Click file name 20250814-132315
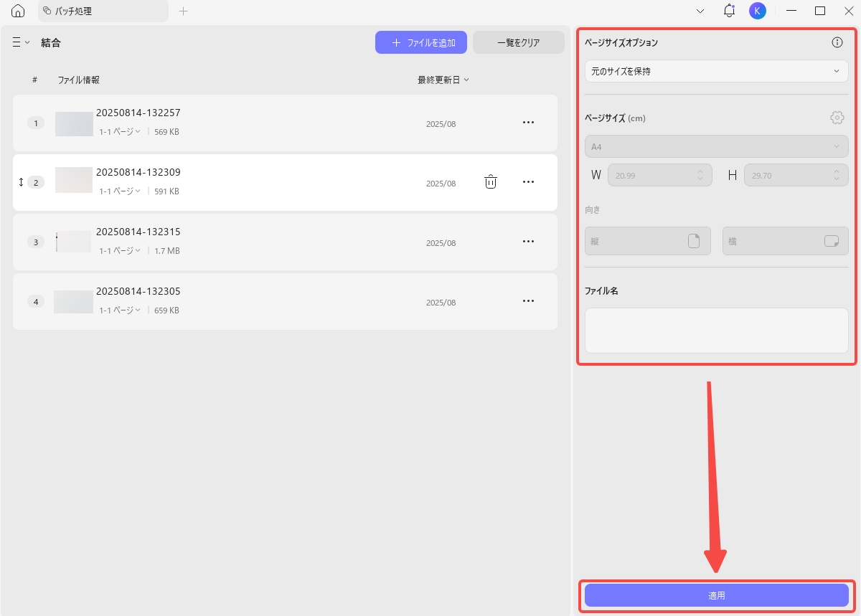This screenshot has width=861, height=616. tap(138, 232)
